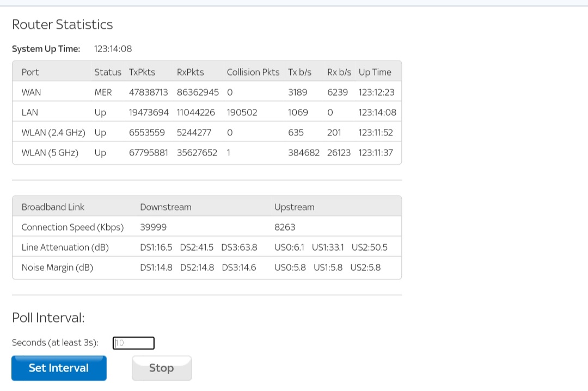Select the Router Statistics heading
Screen dimensions: 588x391
[x=62, y=24]
